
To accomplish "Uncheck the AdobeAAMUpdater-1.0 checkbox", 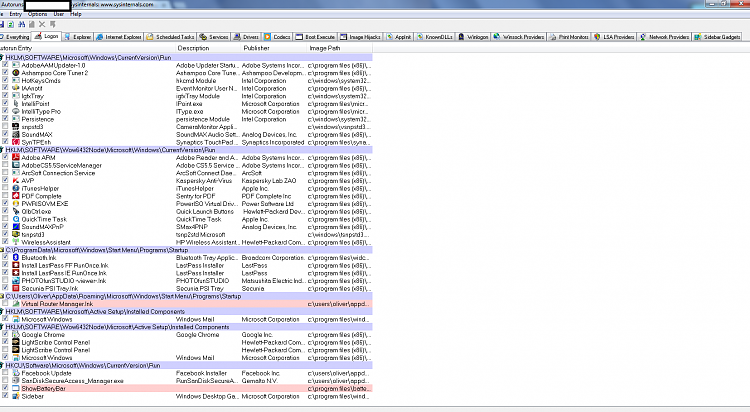I will (5, 65).
